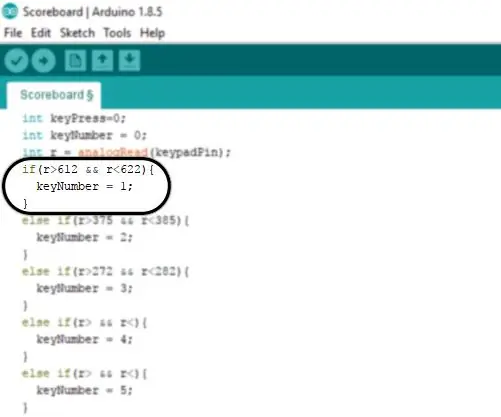This screenshot has width=501, height=417.
Task: Open the Tools menu
Action: 117,33
